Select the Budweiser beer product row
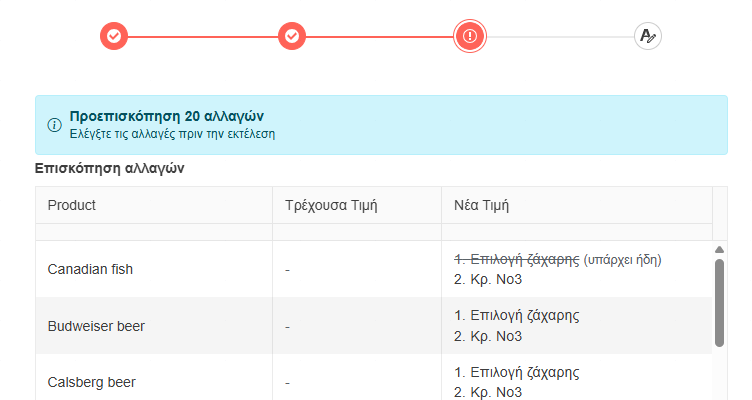 [x=97, y=326]
